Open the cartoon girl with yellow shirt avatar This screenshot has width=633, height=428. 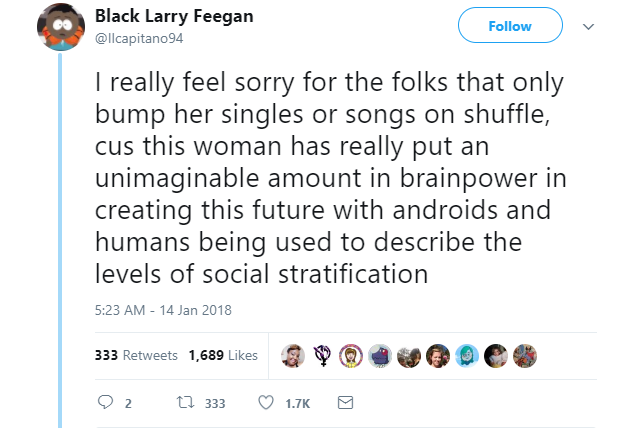tap(351, 355)
